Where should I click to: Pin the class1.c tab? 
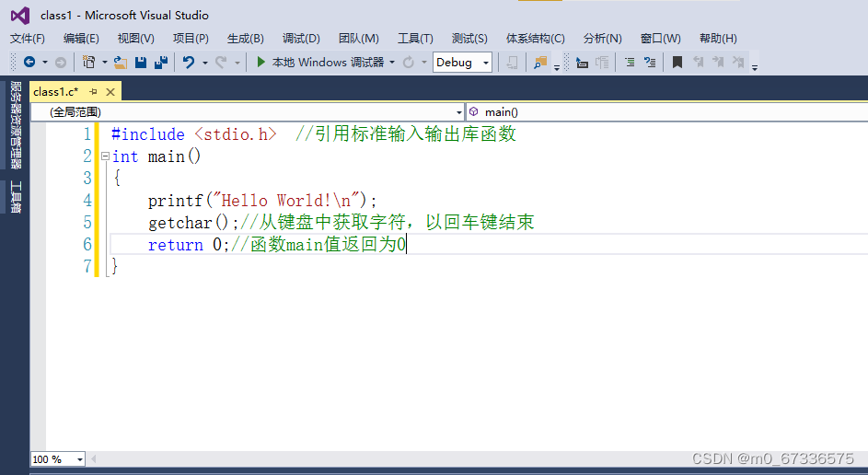point(94,92)
